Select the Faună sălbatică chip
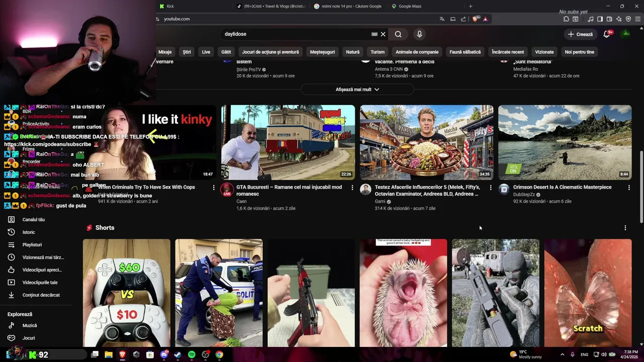This screenshot has height=362, width=644. (465, 52)
